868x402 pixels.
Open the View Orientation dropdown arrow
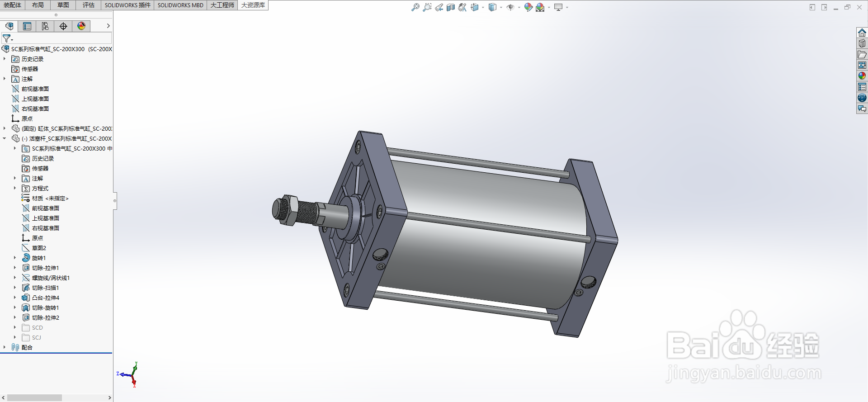click(483, 7)
